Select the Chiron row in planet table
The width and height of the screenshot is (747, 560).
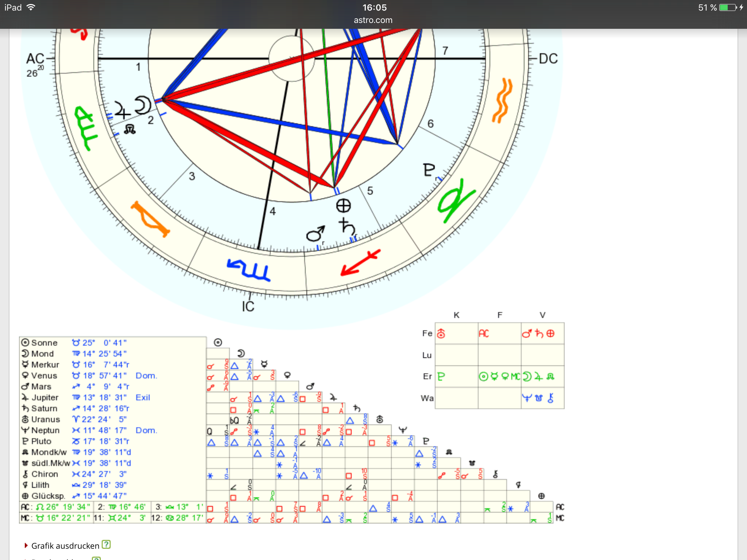pyautogui.click(x=113, y=474)
